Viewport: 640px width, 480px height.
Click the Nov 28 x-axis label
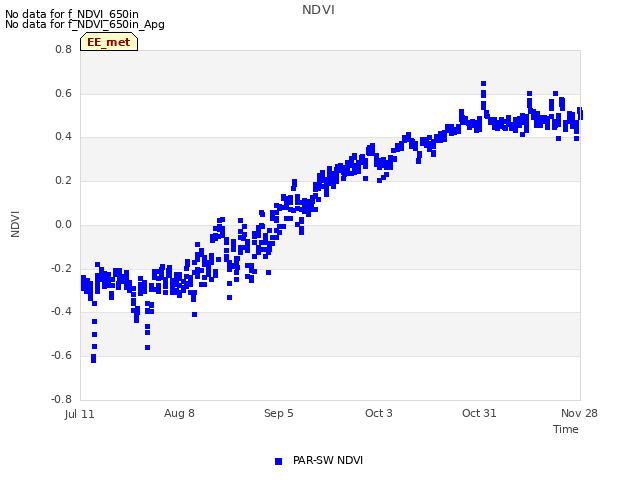click(579, 413)
